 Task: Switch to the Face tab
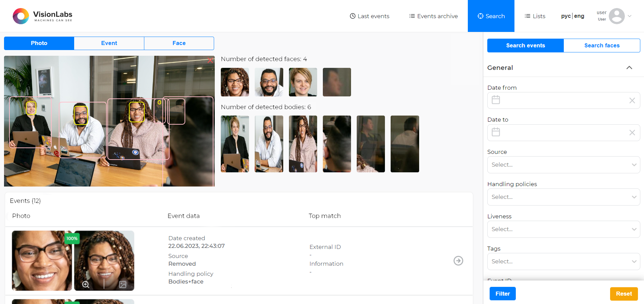point(179,43)
